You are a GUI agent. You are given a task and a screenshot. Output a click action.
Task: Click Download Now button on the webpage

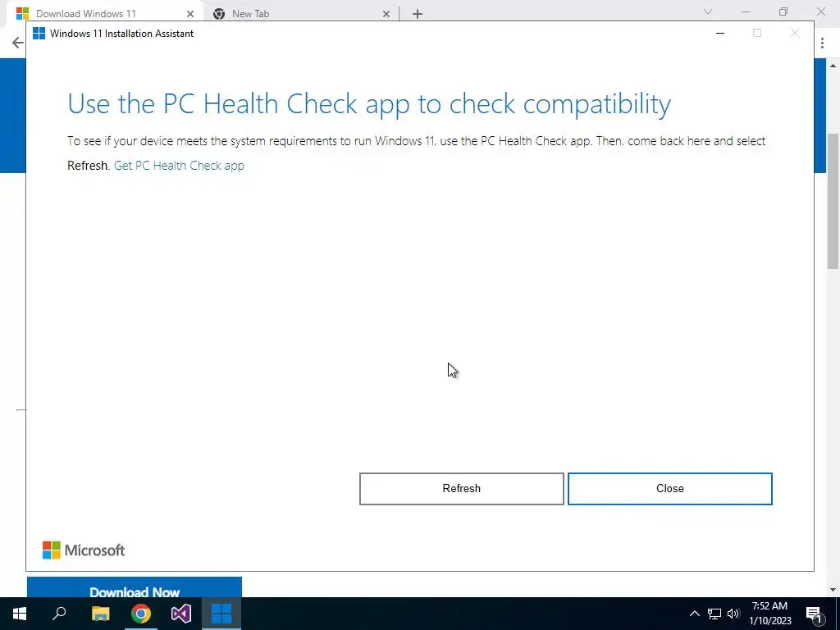pos(134,587)
